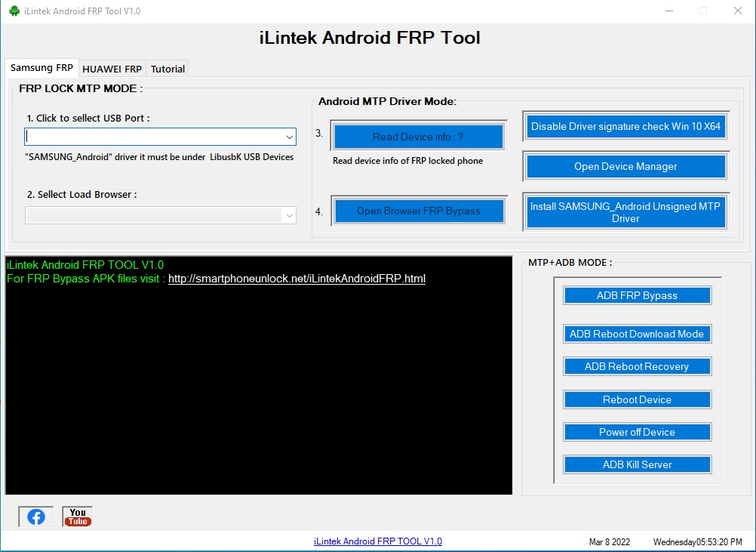Open the YouTube icon link
This screenshot has height=552, width=756.
[x=78, y=517]
